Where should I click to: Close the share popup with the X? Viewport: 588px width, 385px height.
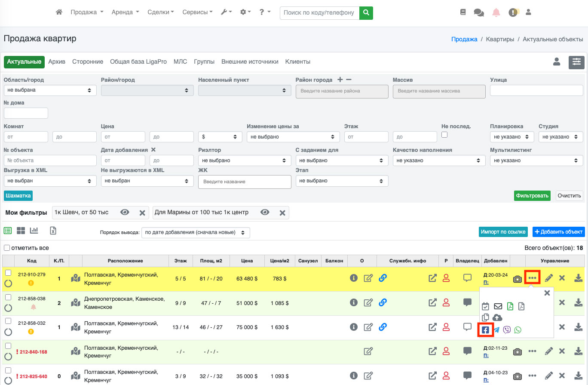tap(547, 293)
